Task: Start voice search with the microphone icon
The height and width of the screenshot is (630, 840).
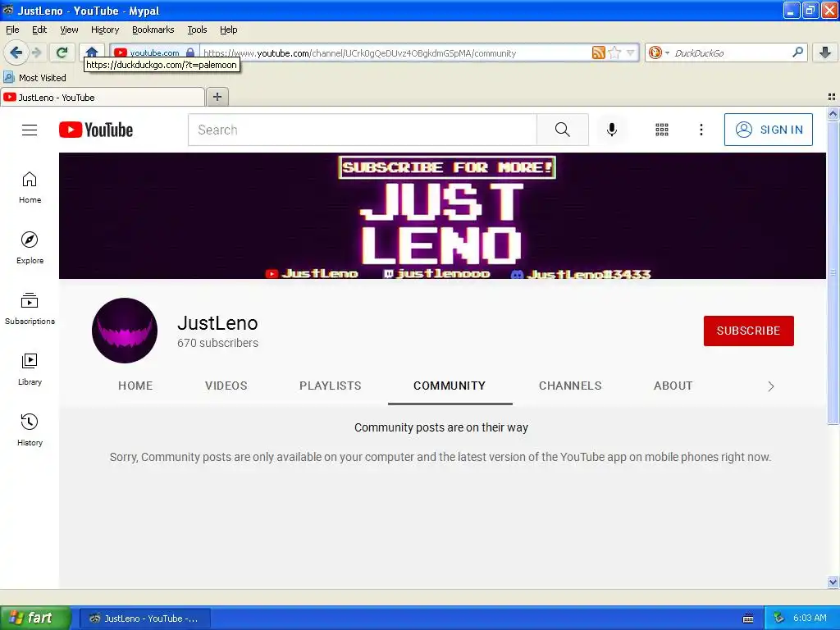Action: tap(612, 130)
